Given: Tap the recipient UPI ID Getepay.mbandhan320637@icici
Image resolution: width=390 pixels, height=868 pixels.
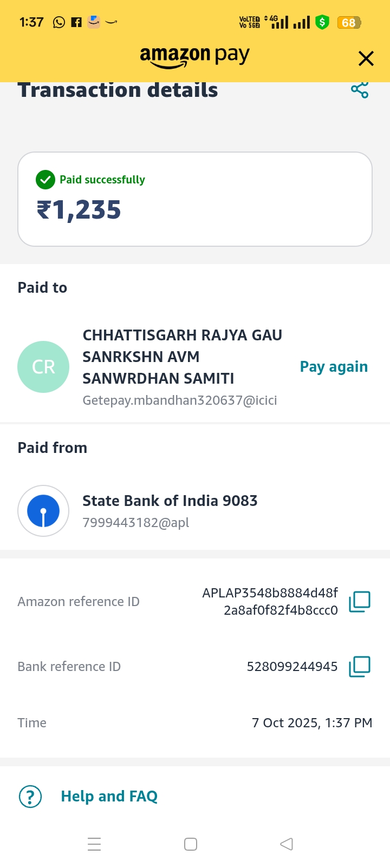Looking at the screenshot, I should click(x=179, y=400).
